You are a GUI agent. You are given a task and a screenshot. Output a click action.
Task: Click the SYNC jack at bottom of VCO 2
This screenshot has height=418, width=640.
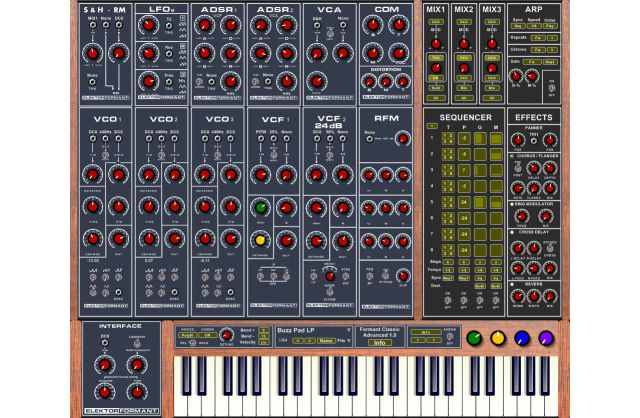pyautogui.click(x=174, y=292)
